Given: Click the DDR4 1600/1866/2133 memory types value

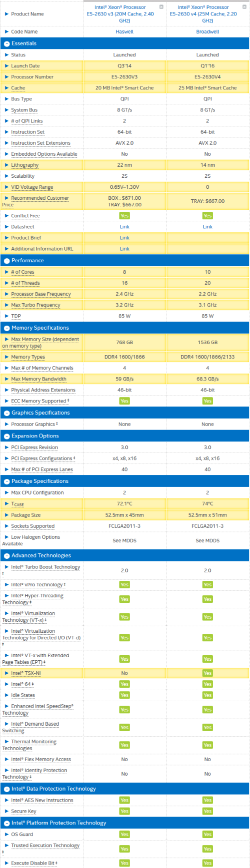Looking at the screenshot, I should [x=207, y=357].
